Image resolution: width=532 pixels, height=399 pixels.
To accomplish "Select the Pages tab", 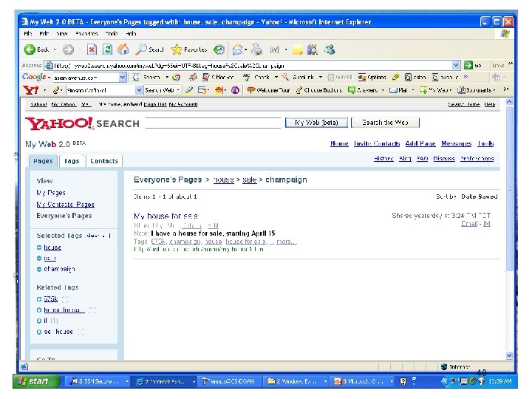I will 43,161.
